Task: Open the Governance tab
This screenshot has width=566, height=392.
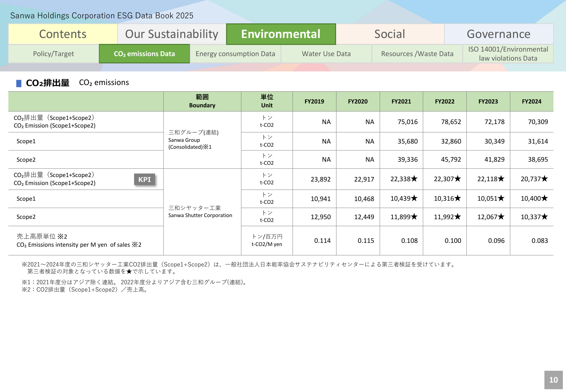Action: tap(499, 34)
